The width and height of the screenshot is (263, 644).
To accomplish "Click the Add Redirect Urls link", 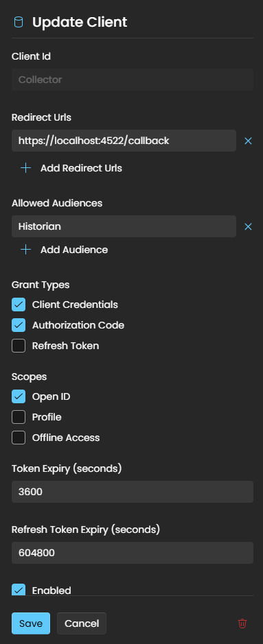I will click(x=81, y=168).
